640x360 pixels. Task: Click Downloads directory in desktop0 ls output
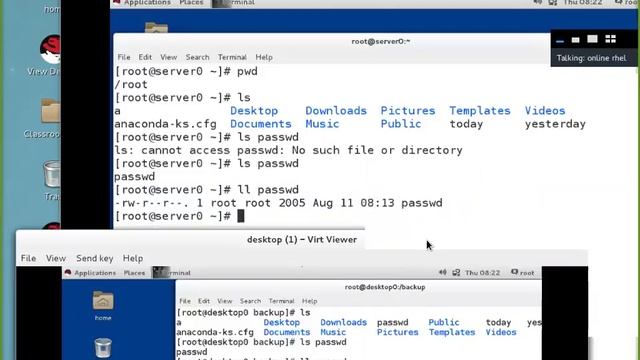[343, 322]
